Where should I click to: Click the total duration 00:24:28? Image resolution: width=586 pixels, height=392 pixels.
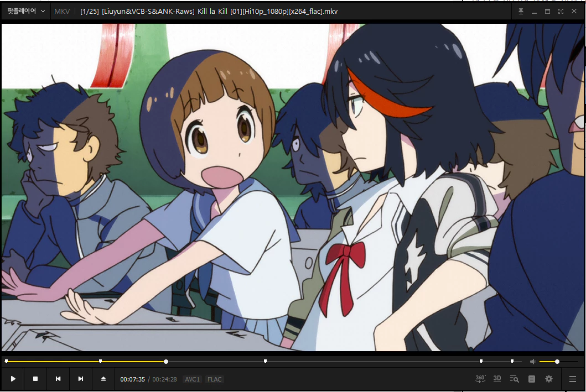coord(164,379)
